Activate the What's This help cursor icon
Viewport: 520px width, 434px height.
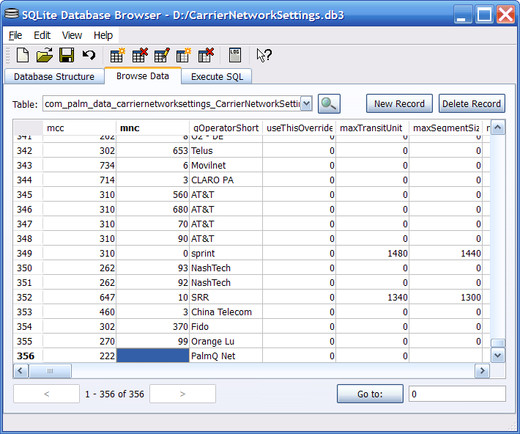point(264,55)
